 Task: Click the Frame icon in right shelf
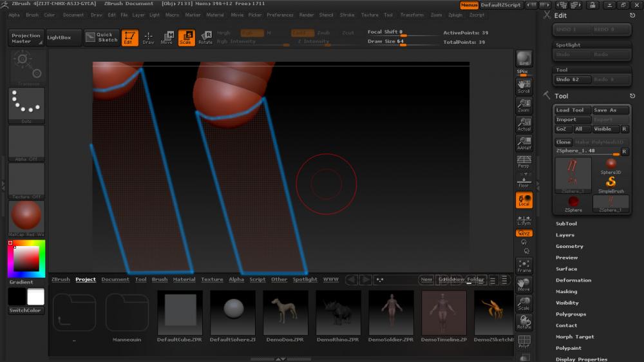[x=524, y=265]
